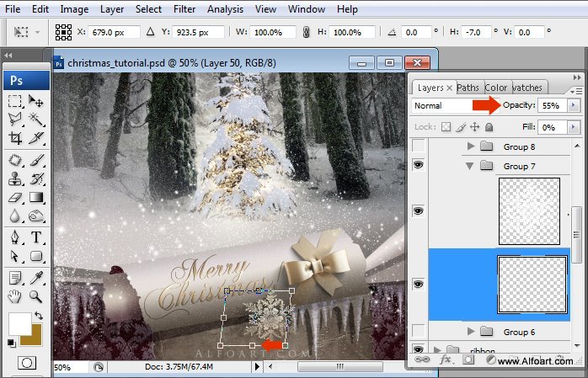Click the link aspect ratio chain icon
This screenshot has width=588, height=378.
point(306,32)
